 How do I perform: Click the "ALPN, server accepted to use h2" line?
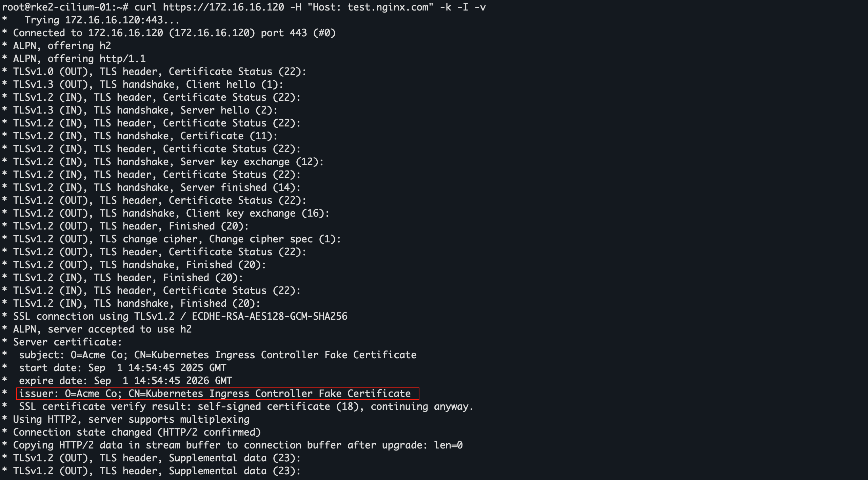click(x=102, y=329)
